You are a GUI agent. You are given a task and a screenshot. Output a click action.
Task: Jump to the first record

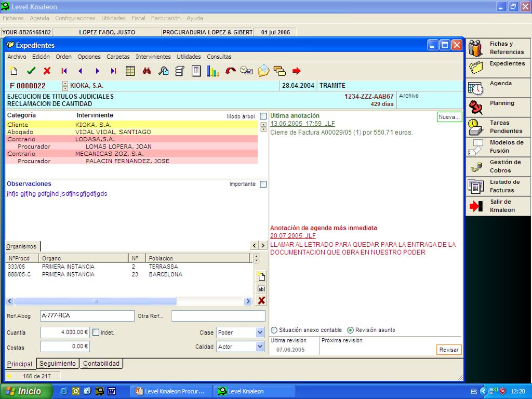(x=64, y=71)
